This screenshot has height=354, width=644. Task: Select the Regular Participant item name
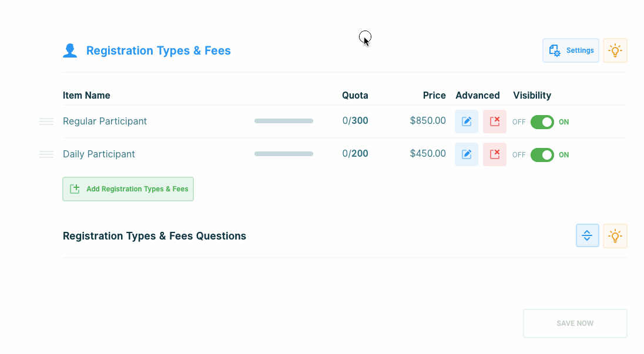pyautogui.click(x=105, y=122)
